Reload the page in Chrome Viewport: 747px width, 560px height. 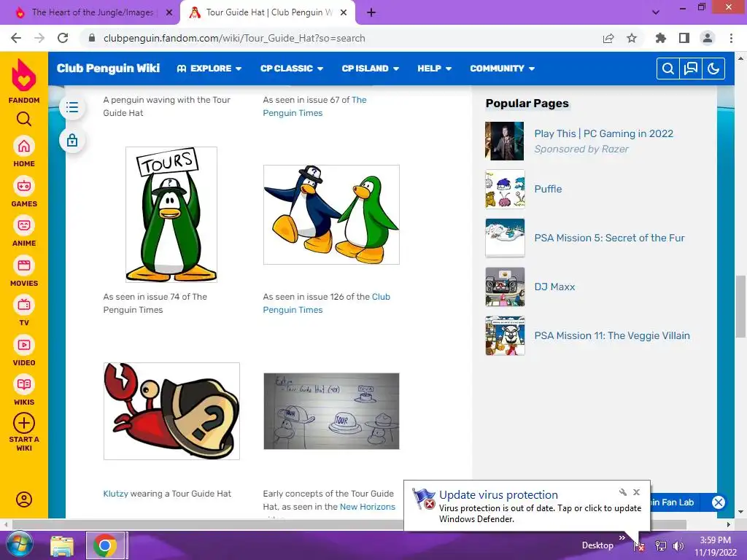pyautogui.click(x=63, y=38)
